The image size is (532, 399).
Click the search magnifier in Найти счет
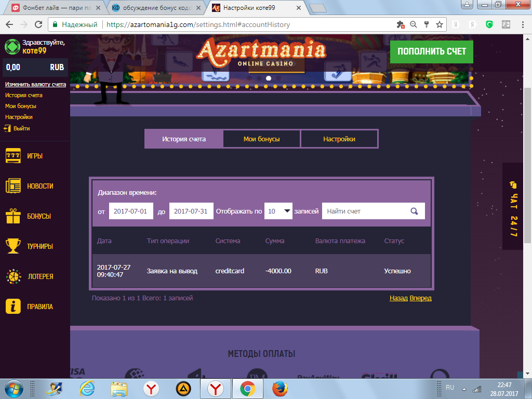click(414, 211)
